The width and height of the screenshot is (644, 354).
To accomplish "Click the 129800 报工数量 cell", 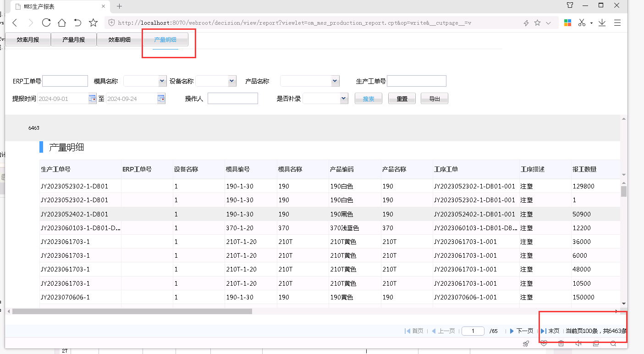I will click(x=595, y=187).
